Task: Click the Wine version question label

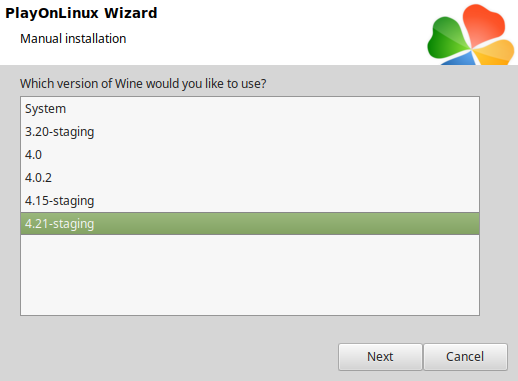Action: click(143, 84)
